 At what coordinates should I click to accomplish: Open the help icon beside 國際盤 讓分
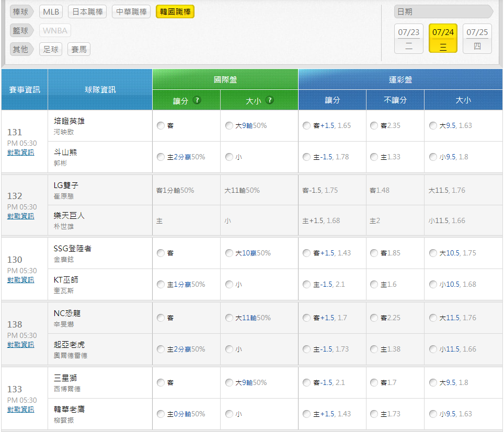197,100
